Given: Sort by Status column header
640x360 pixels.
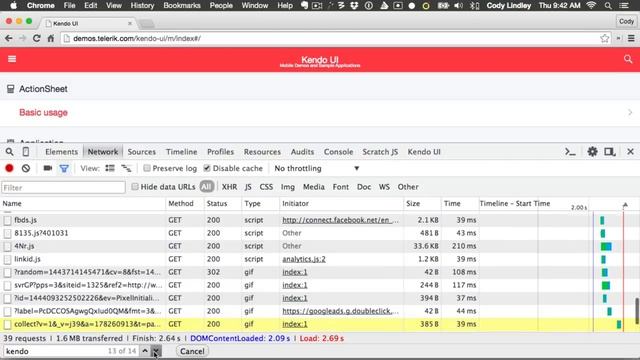Looking at the screenshot, I should 222,204.
